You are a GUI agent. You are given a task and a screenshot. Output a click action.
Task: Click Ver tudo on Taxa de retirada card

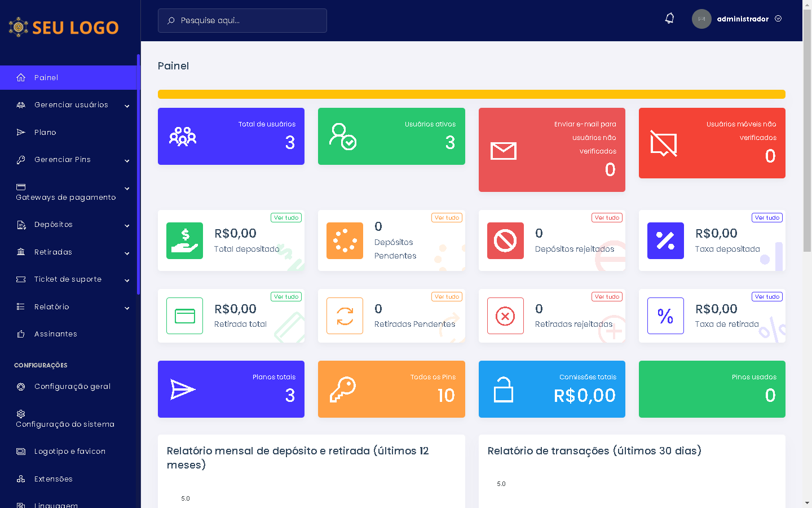pos(767,297)
